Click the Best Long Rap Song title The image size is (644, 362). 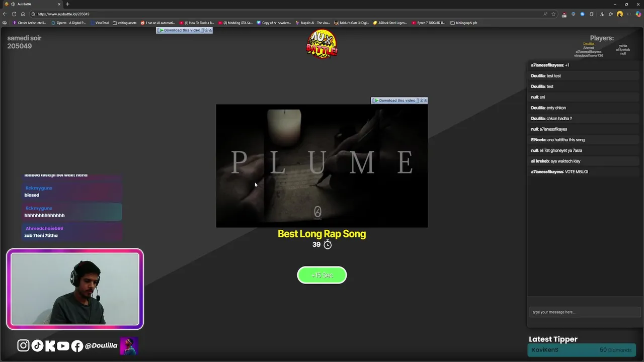coord(322,234)
